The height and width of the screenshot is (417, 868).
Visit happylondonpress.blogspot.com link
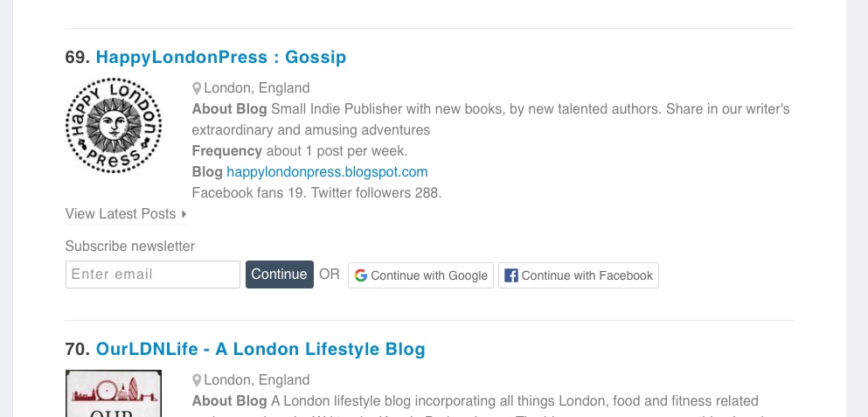(327, 172)
